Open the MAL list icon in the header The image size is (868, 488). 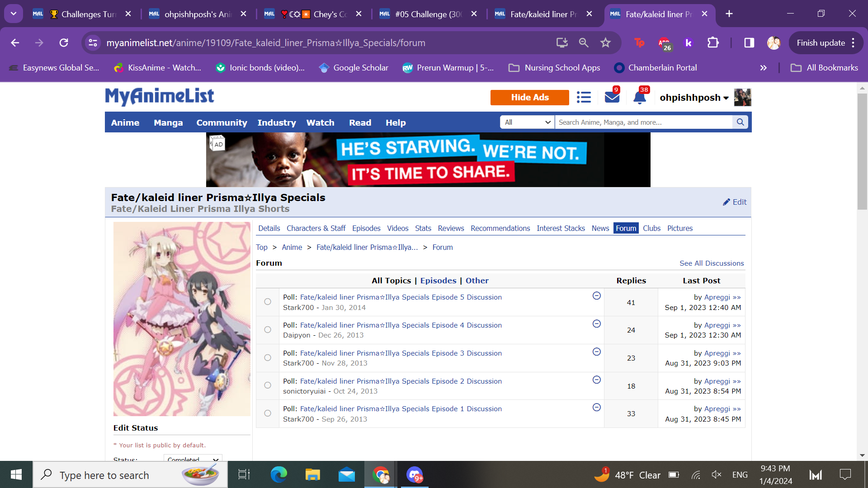(x=584, y=97)
